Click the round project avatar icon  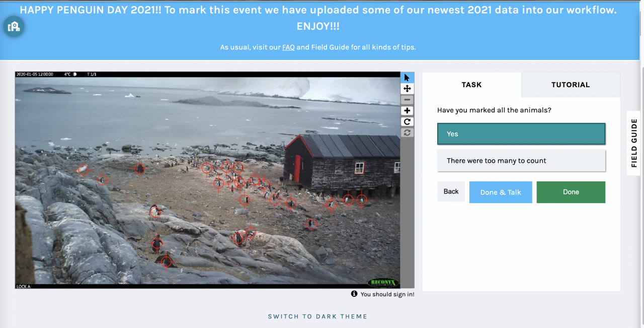pos(14,26)
